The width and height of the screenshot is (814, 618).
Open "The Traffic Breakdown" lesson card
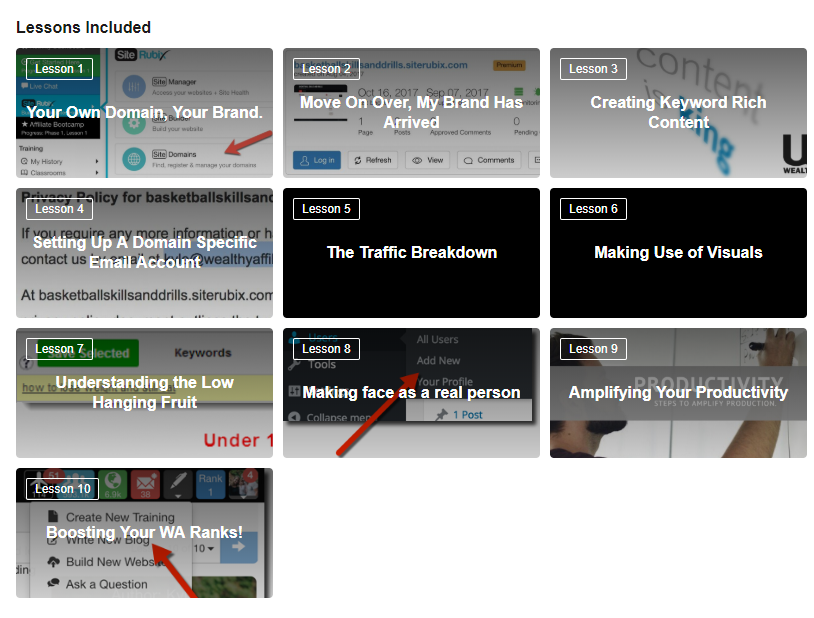tap(411, 253)
